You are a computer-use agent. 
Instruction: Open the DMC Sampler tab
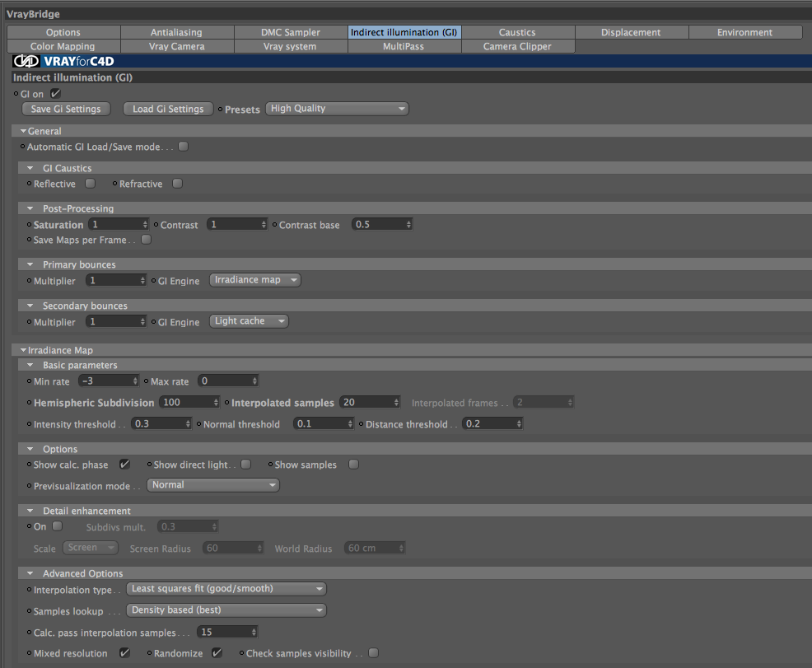click(x=291, y=32)
